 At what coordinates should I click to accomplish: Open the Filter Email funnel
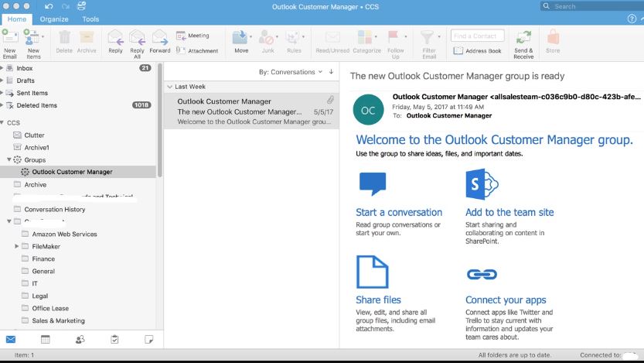coord(427,37)
